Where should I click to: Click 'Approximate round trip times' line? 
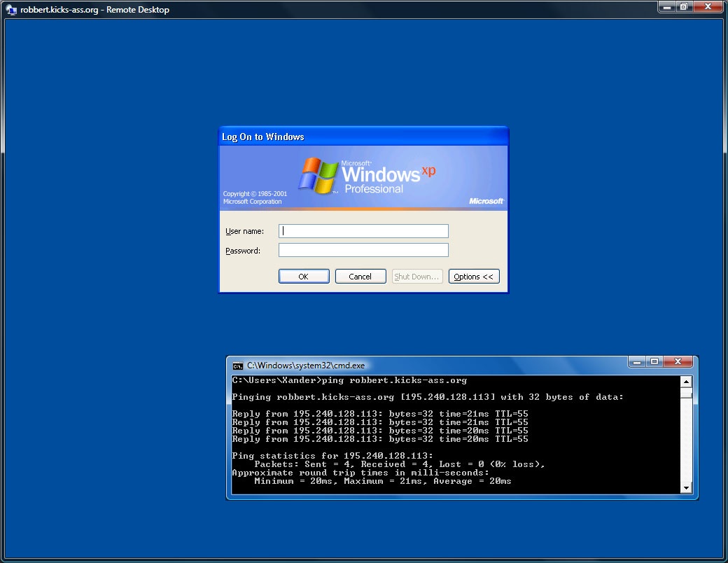pos(360,473)
